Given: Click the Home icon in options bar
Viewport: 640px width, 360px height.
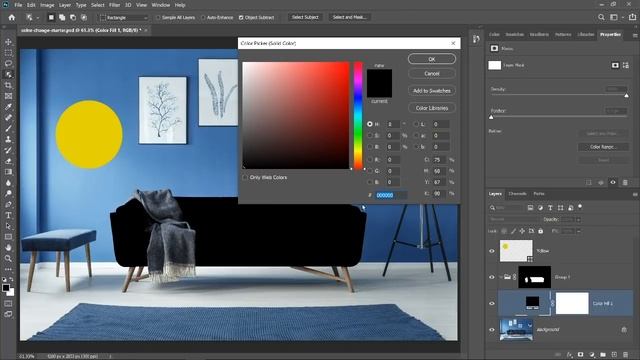Looking at the screenshot, I should click(11, 18).
